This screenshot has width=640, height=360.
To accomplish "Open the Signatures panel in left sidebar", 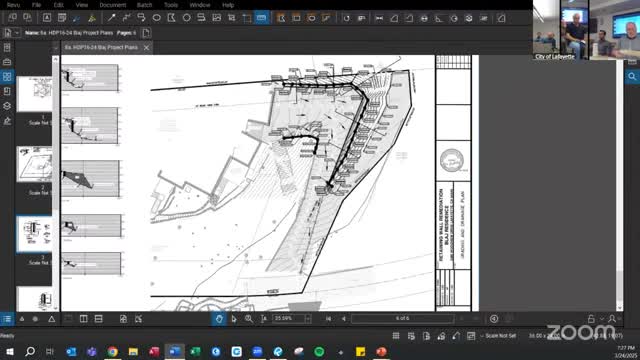I will (x=7, y=121).
